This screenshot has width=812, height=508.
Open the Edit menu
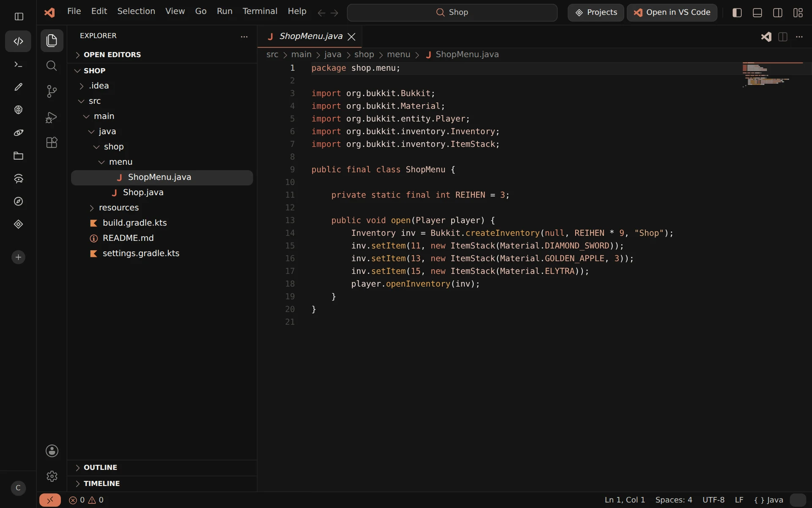pos(99,11)
